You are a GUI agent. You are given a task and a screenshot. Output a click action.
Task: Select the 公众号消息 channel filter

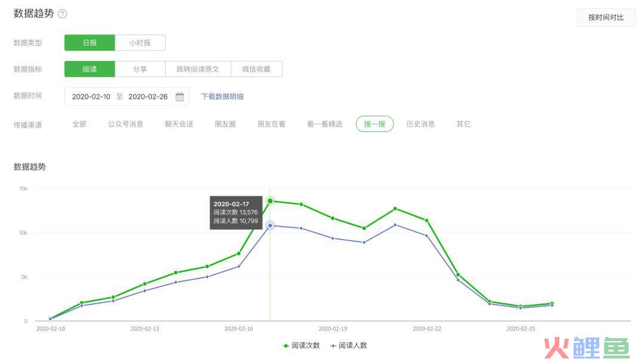pos(126,124)
